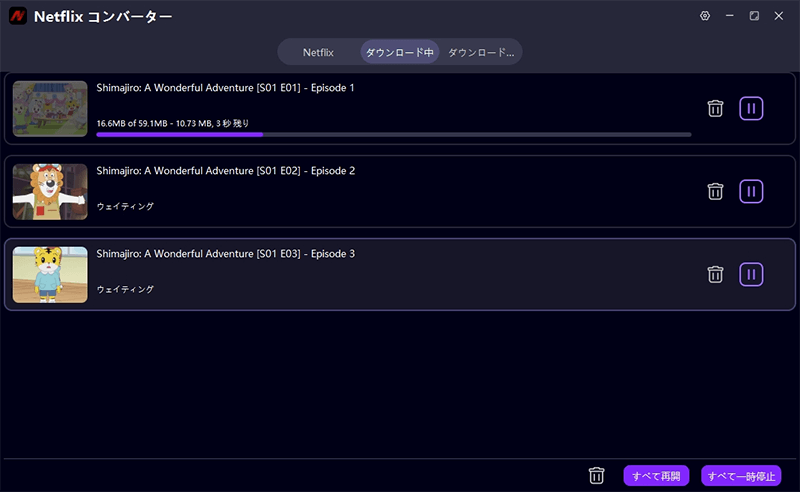This screenshot has width=800, height=492.
Task: Click the Episode 3 tiger thumbnail
Action: [x=50, y=275]
